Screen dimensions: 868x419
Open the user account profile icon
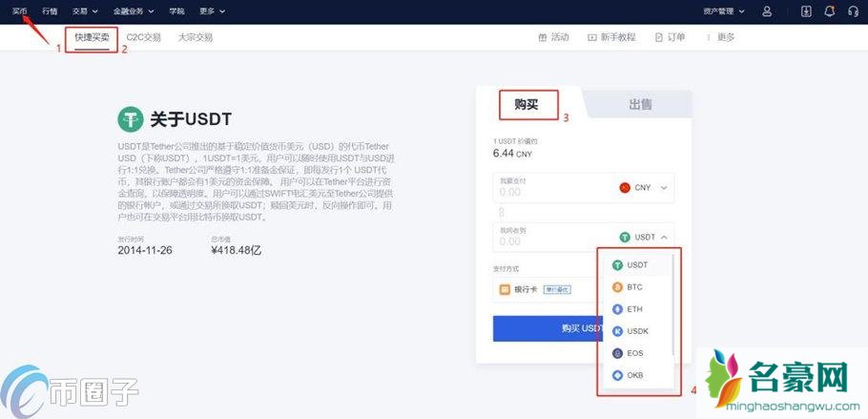click(767, 11)
